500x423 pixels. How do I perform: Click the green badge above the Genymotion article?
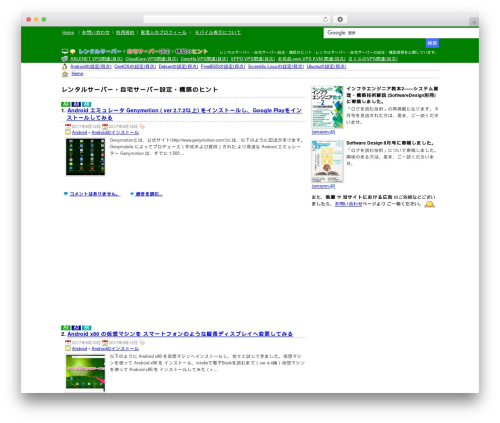pyautogui.click(x=66, y=104)
